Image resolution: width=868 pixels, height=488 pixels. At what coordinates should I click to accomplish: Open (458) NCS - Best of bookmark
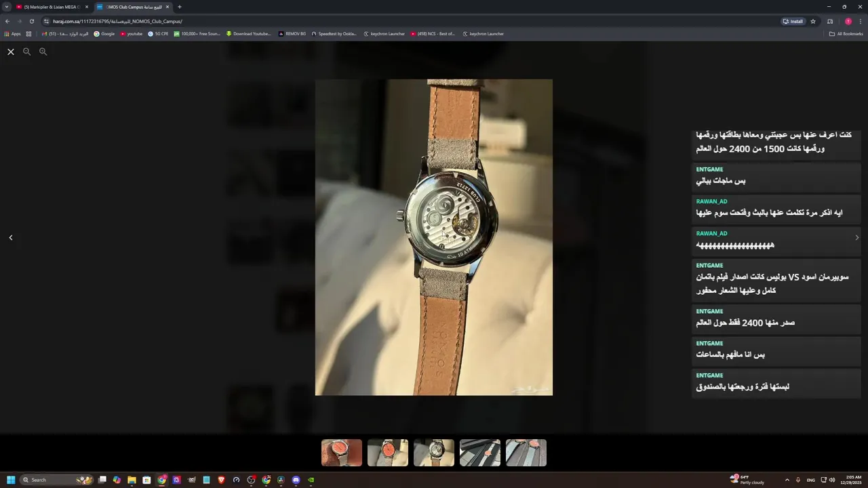(x=433, y=34)
